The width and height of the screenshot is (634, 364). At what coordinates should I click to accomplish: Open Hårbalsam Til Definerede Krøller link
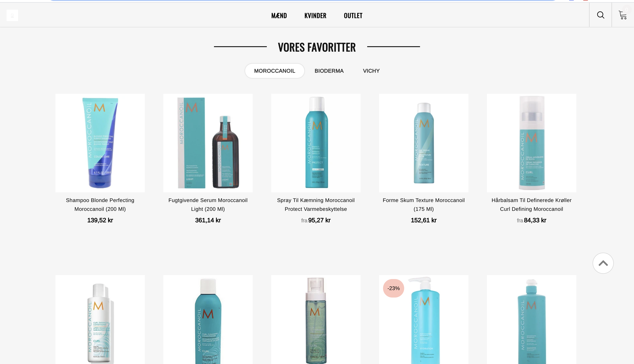click(x=531, y=204)
